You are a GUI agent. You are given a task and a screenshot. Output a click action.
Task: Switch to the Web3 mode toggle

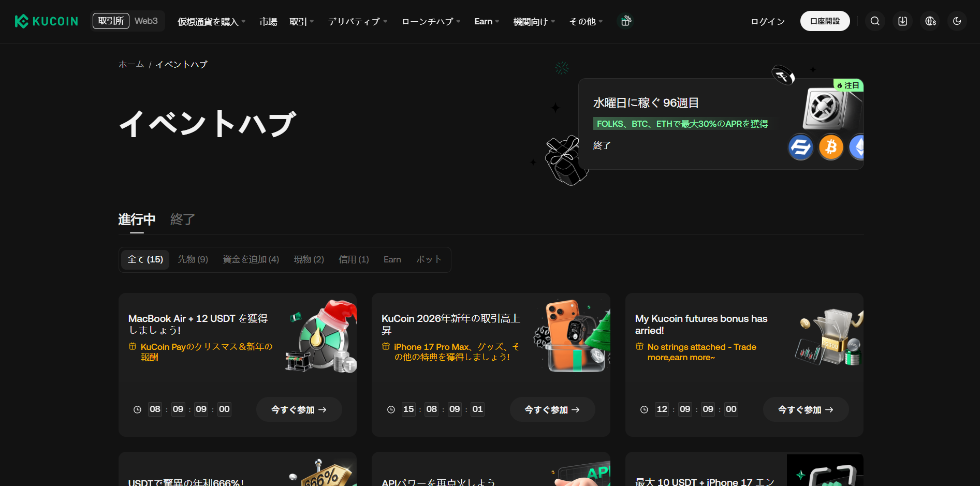click(x=146, y=21)
